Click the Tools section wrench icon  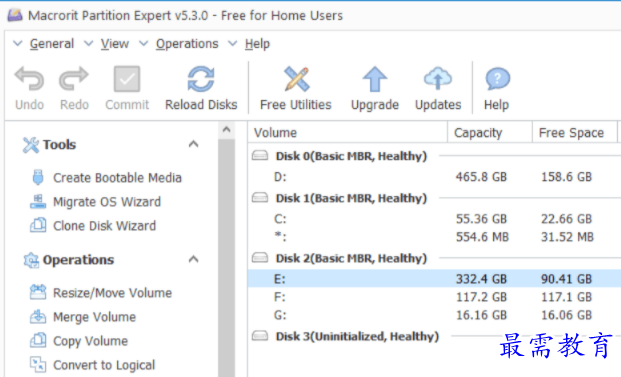coord(31,145)
